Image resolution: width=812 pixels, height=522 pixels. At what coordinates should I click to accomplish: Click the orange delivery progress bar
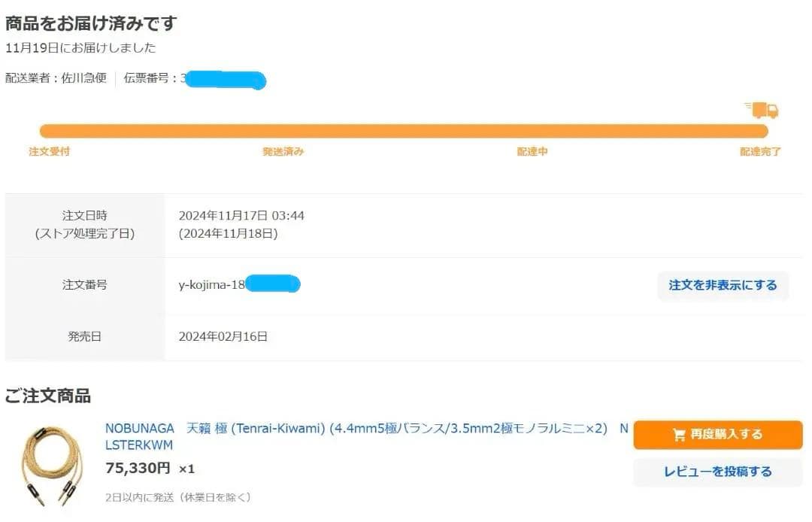tap(404, 131)
